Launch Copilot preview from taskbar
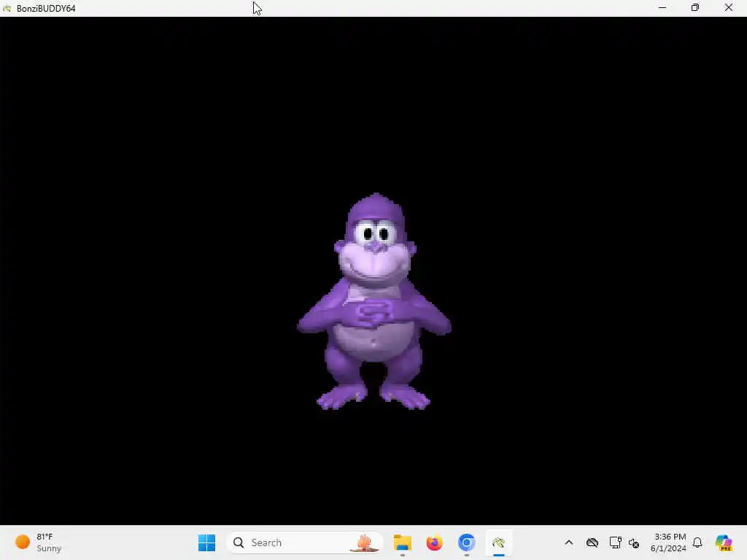This screenshot has height=560, width=747. coord(724,542)
